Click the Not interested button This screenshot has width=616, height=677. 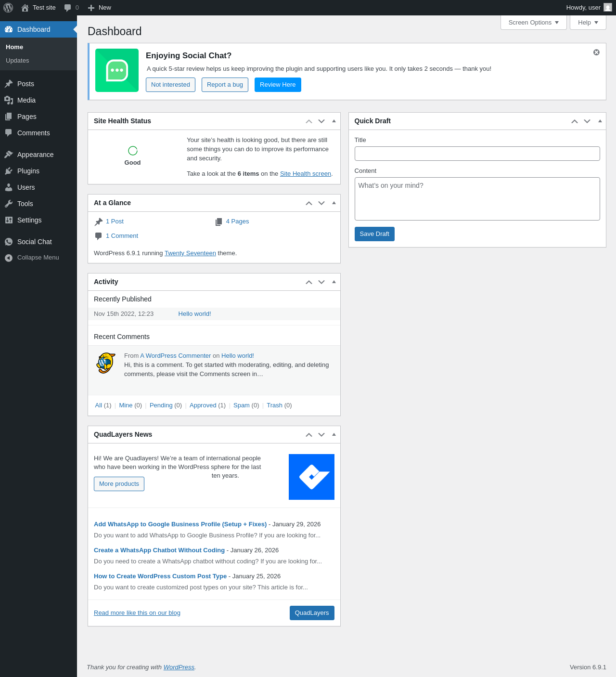click(170, 85)
